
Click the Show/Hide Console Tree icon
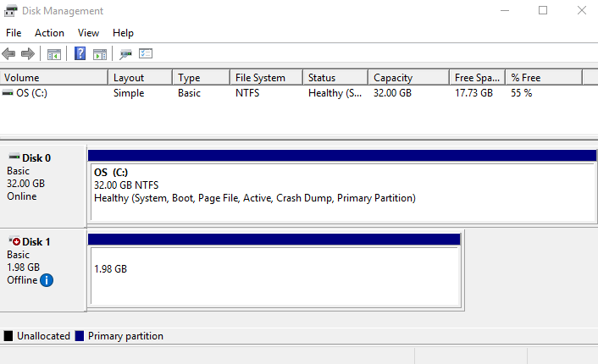pos(54,54)
